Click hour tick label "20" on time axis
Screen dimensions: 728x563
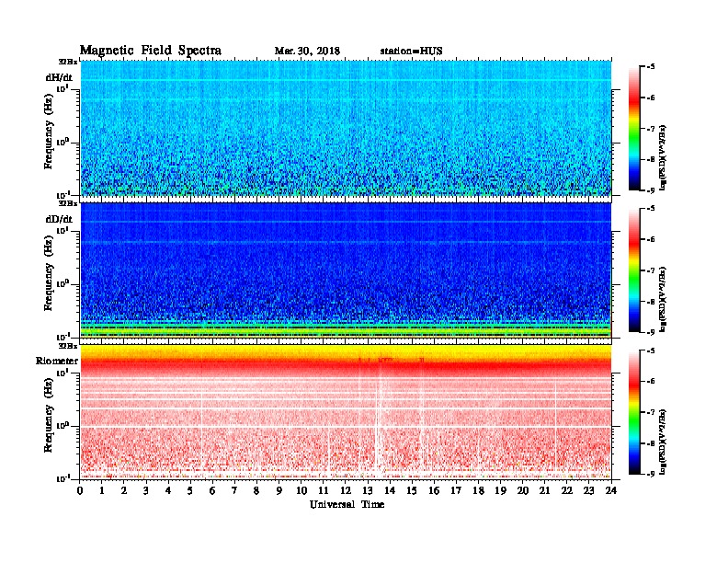(x=523, y=490)
